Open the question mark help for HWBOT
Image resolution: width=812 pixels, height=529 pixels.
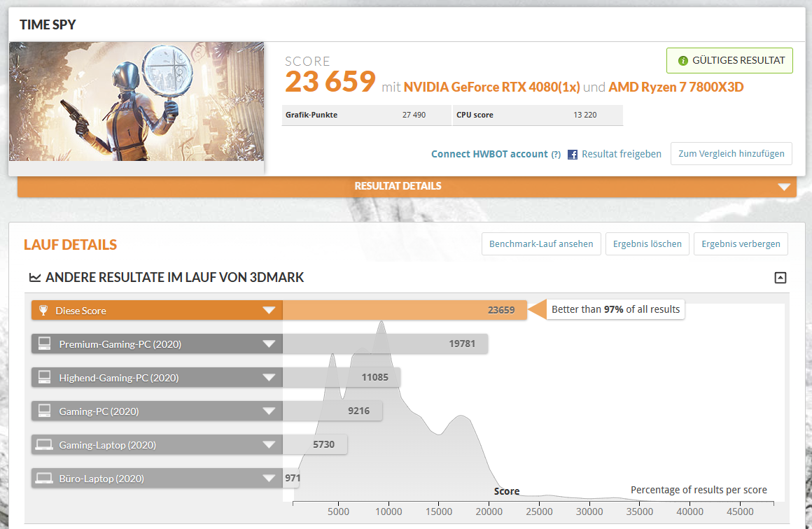pos(556,154)
